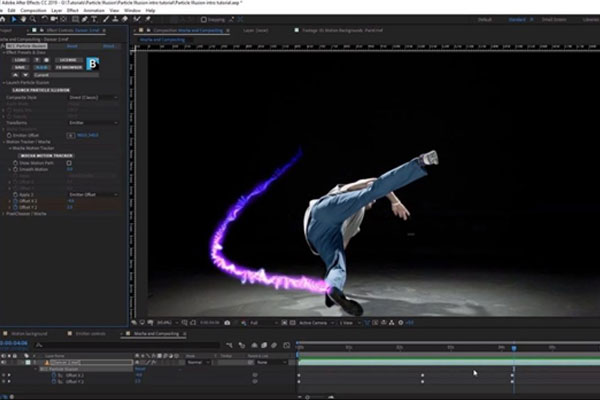Enable the Shy layers switch in timeline

pyautogui.click(x=254, y=345)
